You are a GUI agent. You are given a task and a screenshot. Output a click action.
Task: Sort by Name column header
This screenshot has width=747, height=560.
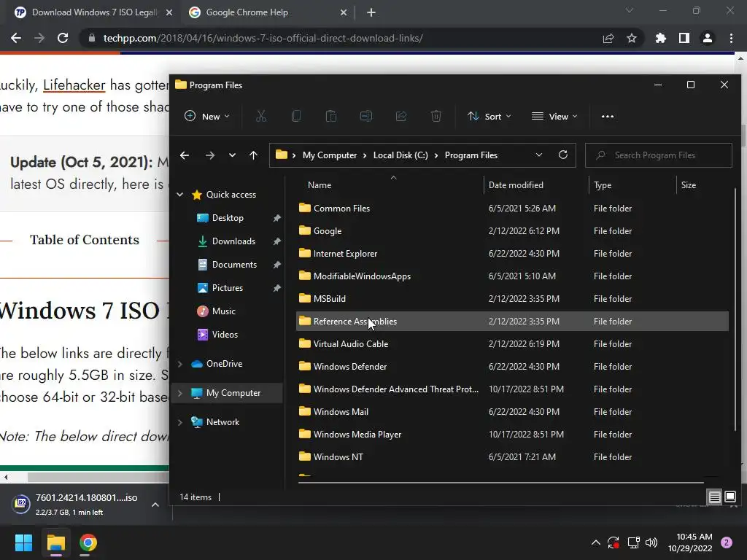click(320, 184)
